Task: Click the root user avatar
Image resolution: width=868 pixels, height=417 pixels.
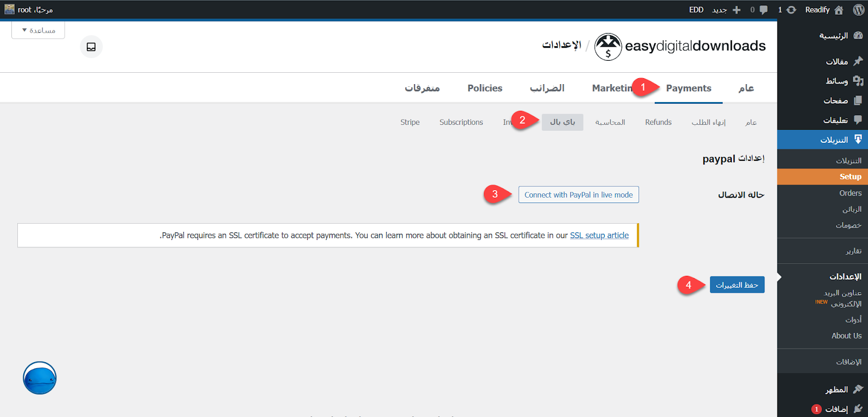Action: pos(9,9)
